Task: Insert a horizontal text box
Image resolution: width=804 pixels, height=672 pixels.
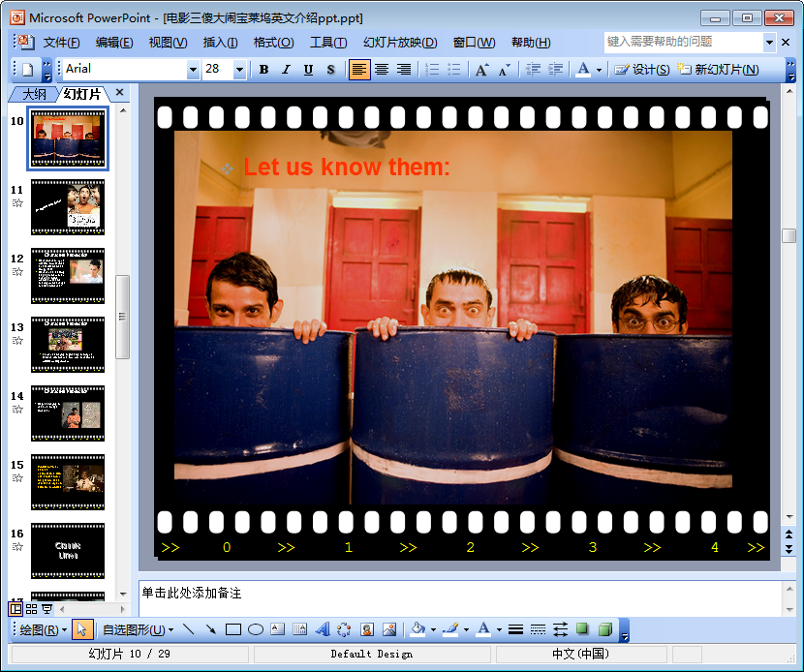Action: tap(277, 629)
